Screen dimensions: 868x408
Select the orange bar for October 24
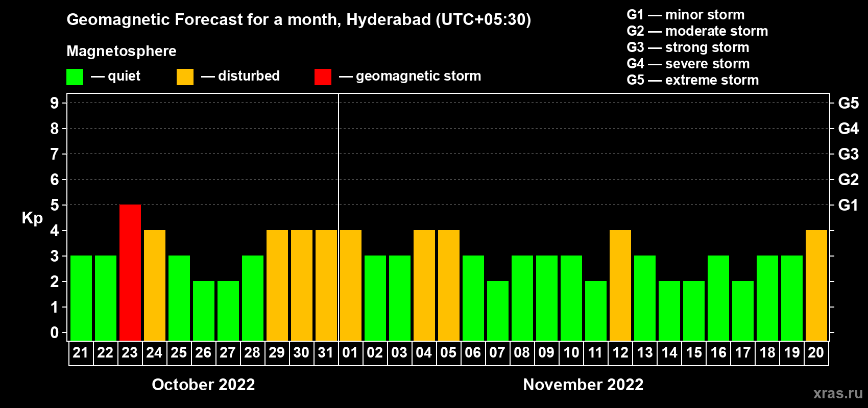pyautogui.click(x=155, y=286)
